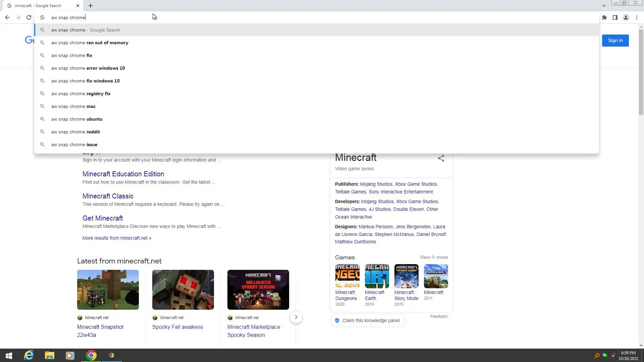Open the Spooky Fall awakens thumbnail

[183, 290]
